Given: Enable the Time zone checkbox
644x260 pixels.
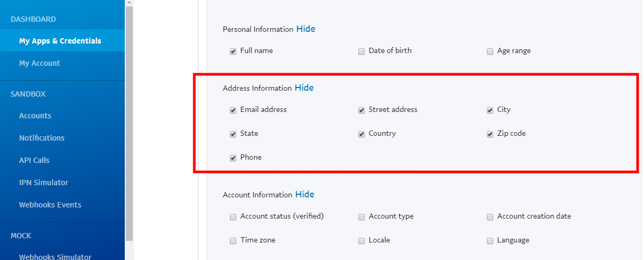Looking at the screenshot, I should click(x=233, y=241).
